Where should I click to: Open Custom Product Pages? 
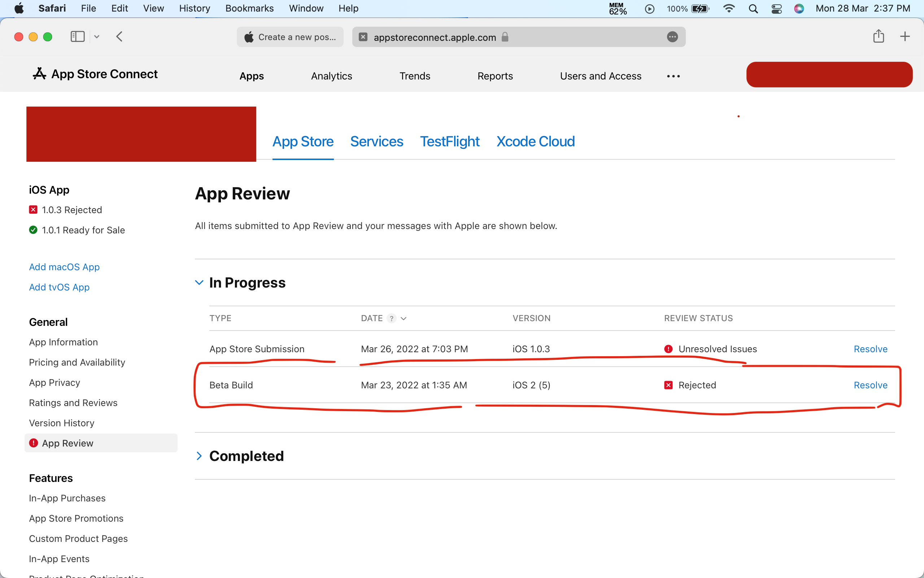78,539
